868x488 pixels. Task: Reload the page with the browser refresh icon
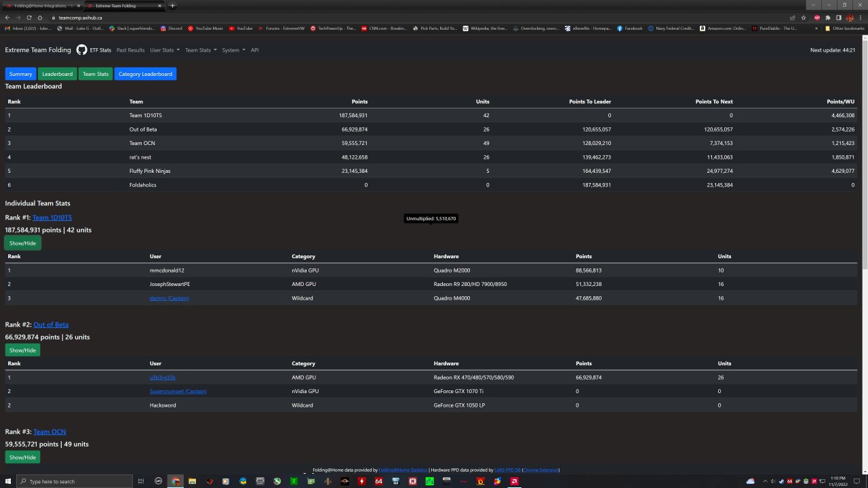(28, 18)
